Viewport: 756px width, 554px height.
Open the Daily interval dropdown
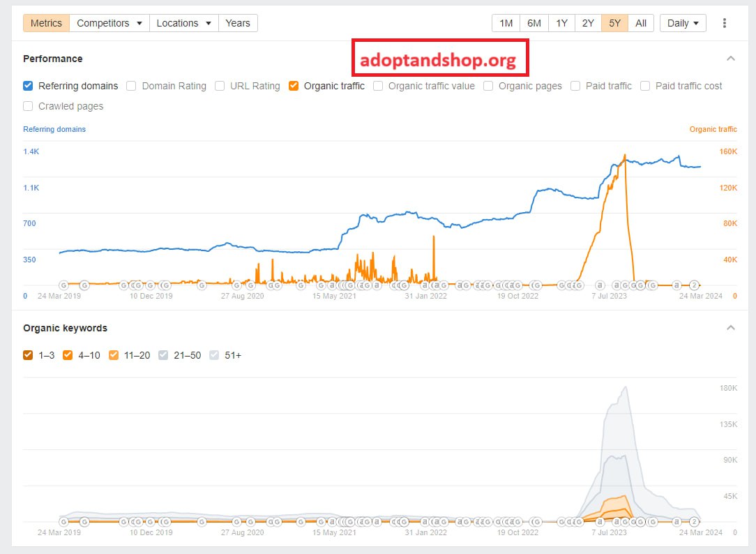coord(683,23)
